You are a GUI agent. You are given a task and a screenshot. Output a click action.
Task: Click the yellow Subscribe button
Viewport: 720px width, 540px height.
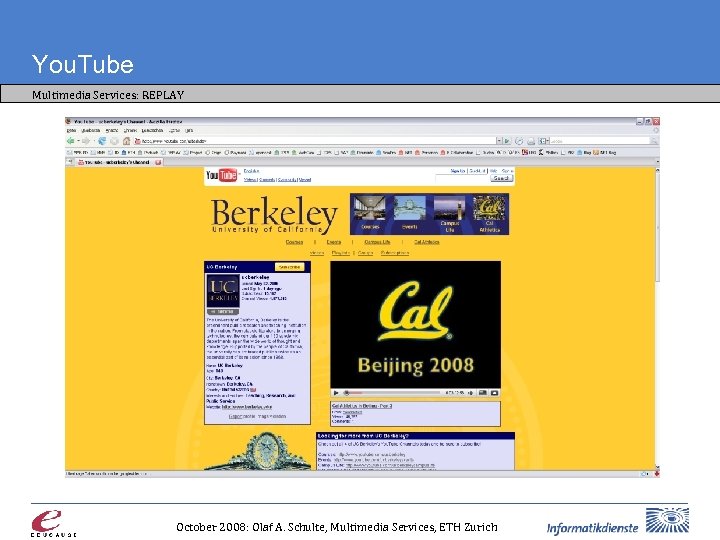point(289,267)
